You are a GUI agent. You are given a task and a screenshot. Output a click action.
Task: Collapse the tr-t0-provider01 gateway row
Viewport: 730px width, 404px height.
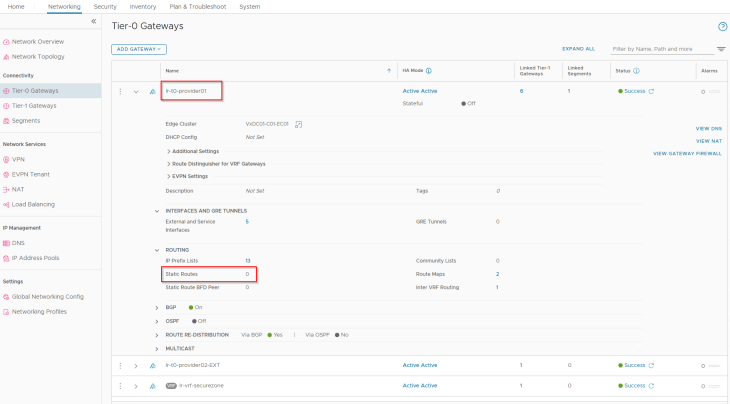click(x=136, y=91)
